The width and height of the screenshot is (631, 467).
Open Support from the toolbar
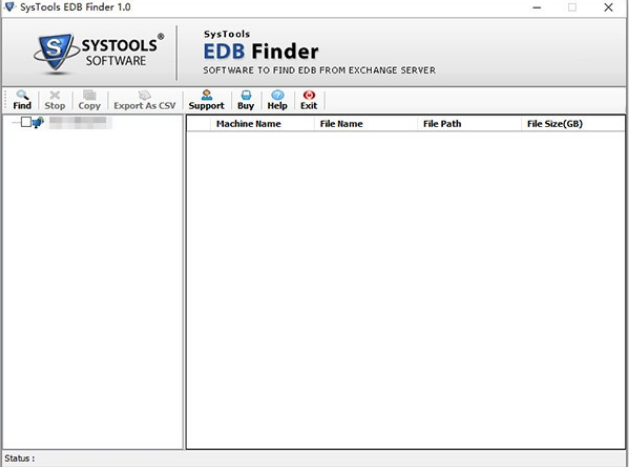point(206,99)
